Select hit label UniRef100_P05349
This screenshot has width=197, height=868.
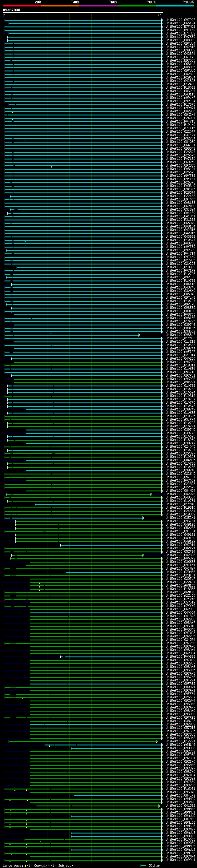pyautogui.click(x=180, y=186)
